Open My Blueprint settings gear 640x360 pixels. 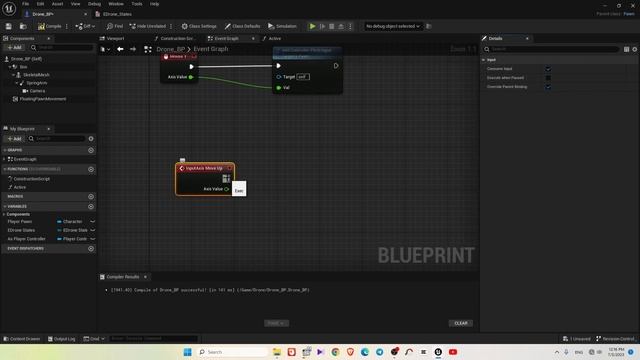[x=91, y=139]
